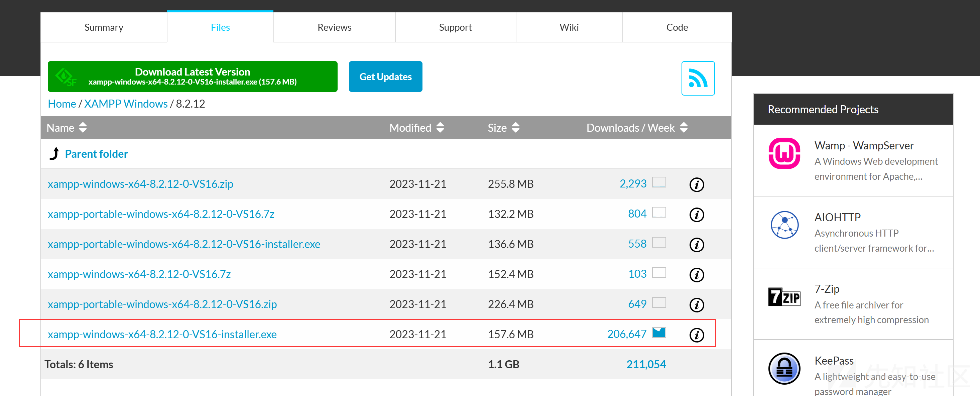Open downloads chart for 206,647 row
This screenshot has height=396, width=980.
(x=658, y=333)
